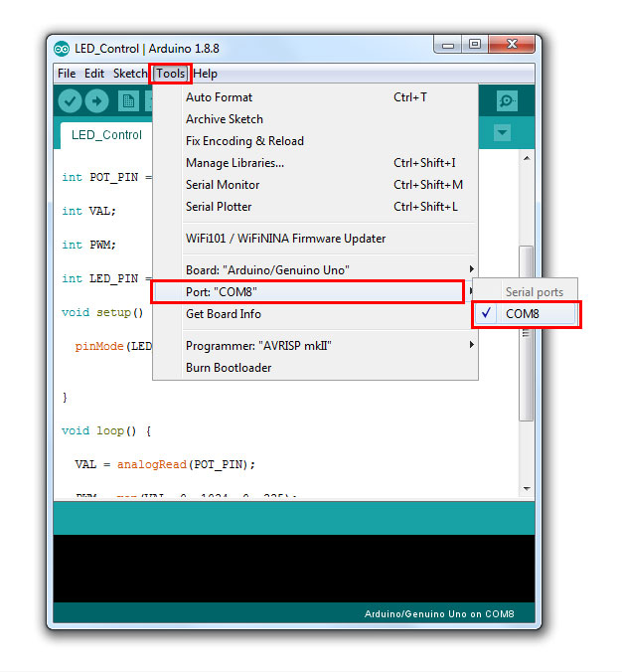Click the "int PWM;" code line
622x672 pixels.
point(88,245)
